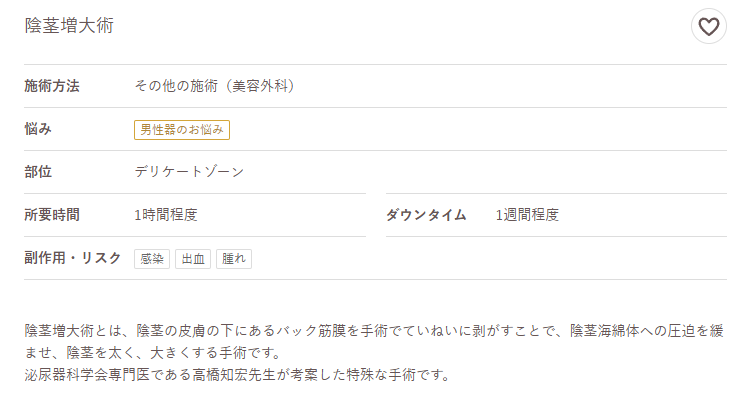Click the 副作用・リスク label
The image size is (751, 395).
point(73,258)
